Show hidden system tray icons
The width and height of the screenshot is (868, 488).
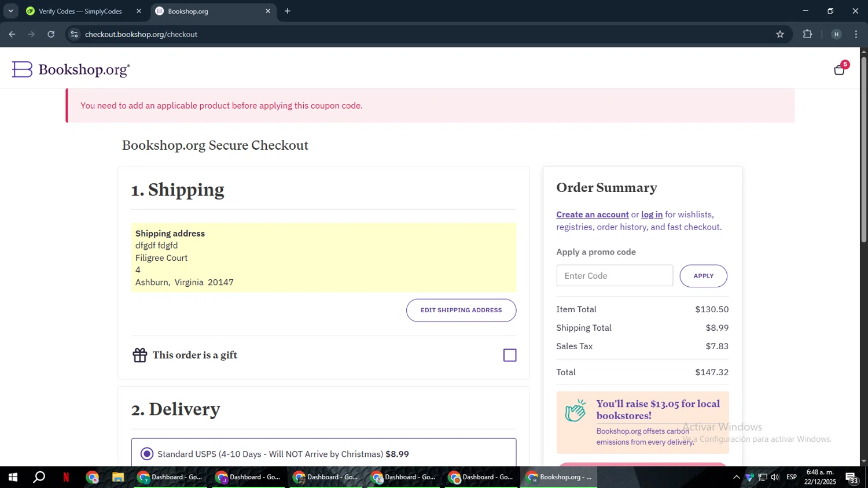pyautogui.click(x=736, y=477)
